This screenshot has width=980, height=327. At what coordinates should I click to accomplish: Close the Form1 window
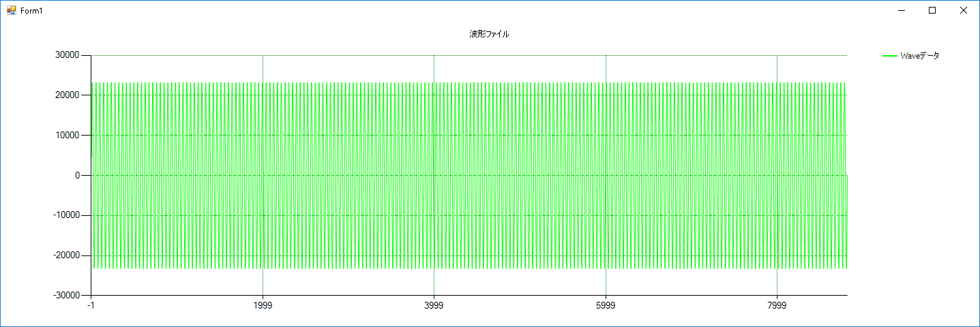coord(964,10)
